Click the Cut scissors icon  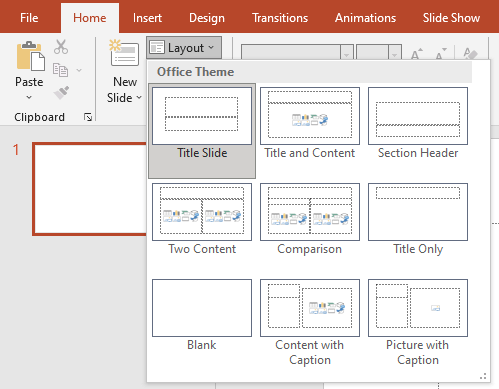[x=61, y=47]
